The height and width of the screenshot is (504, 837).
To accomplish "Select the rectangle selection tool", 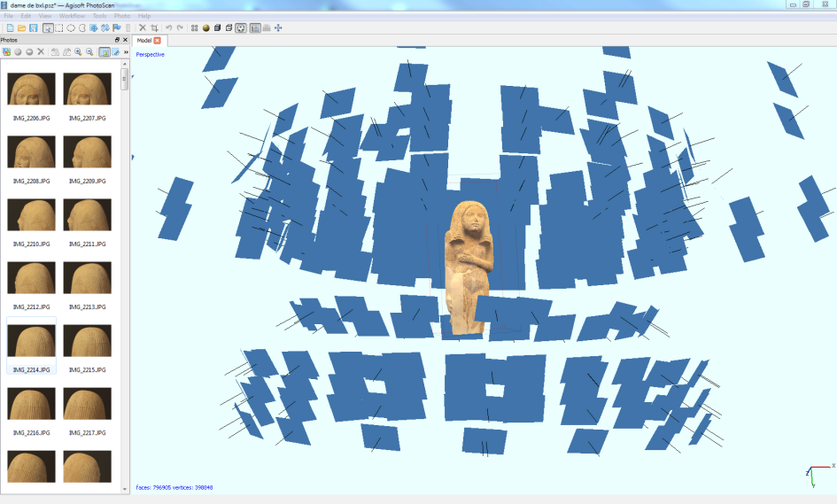I will 59,28.
